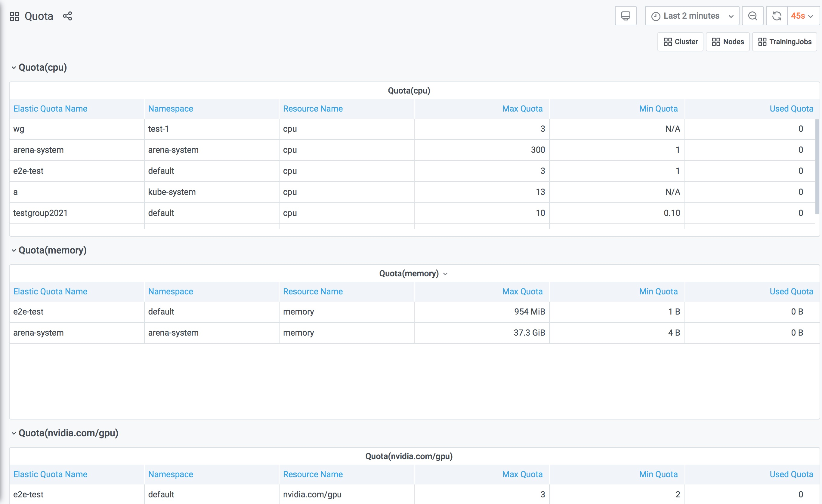Sort the gpu table by Used Quota
Viewport: 822px width, 504px height.
(x=791, y=474)
